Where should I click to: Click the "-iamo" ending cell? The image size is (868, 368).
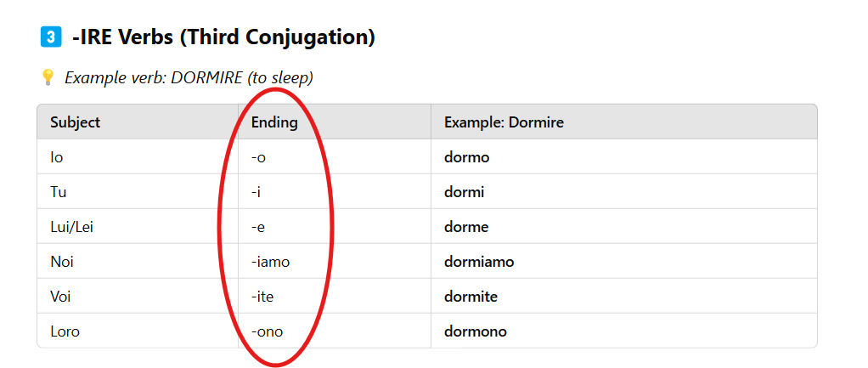point(271,262)
